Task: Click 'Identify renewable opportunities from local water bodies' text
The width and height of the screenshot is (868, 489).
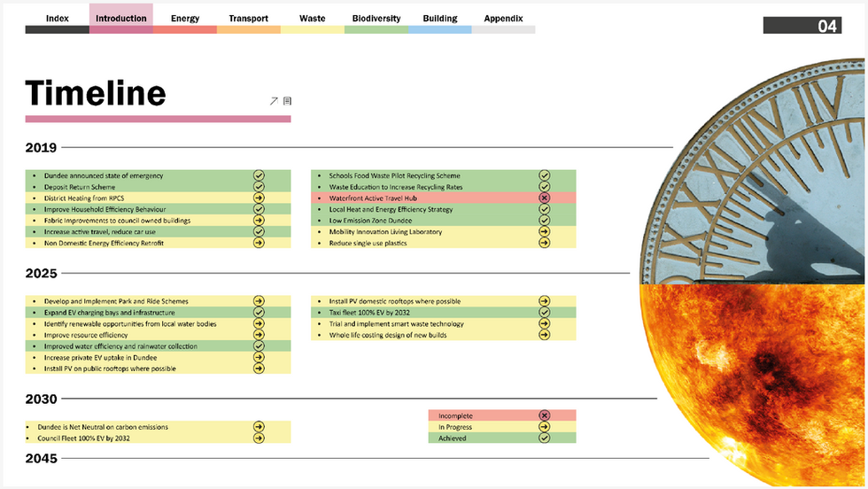Action: click(x=130, y=324)
